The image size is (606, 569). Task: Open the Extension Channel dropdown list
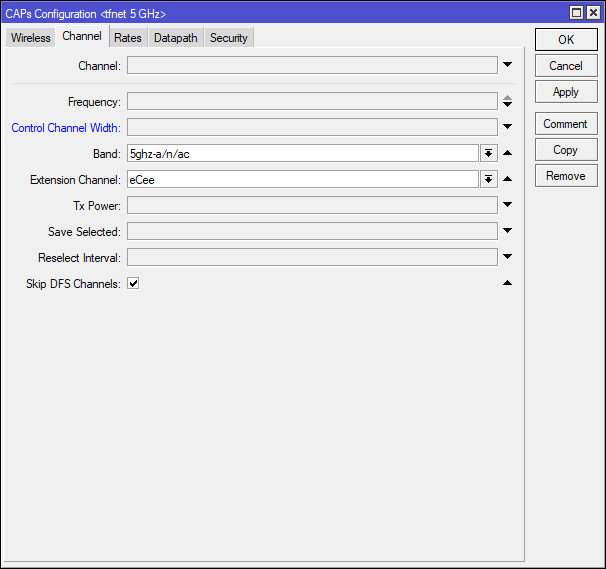[489, 179]
